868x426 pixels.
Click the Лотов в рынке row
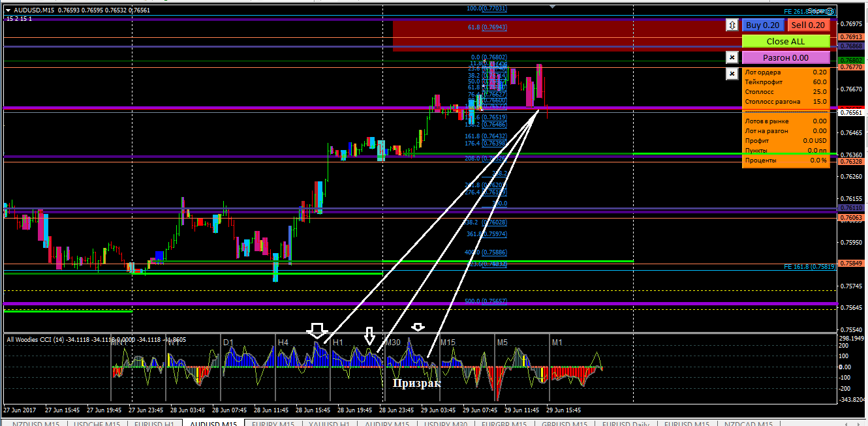786,121
